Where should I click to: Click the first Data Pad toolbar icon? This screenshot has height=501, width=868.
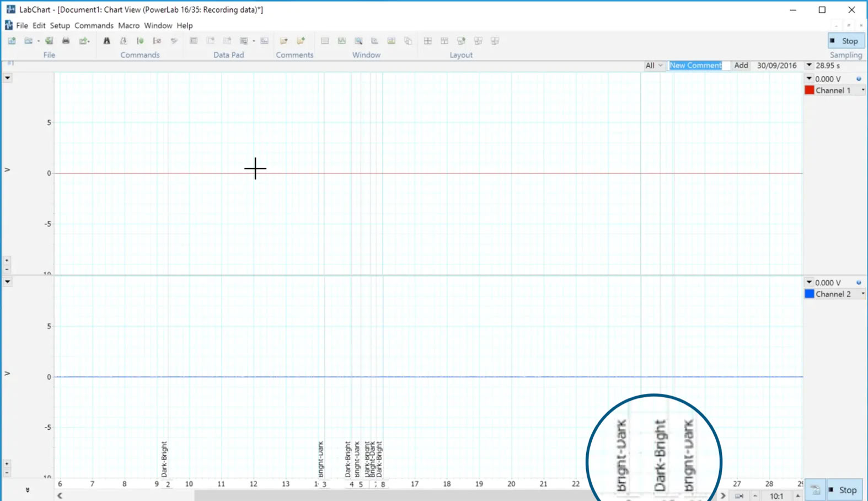tap(194, 41)
